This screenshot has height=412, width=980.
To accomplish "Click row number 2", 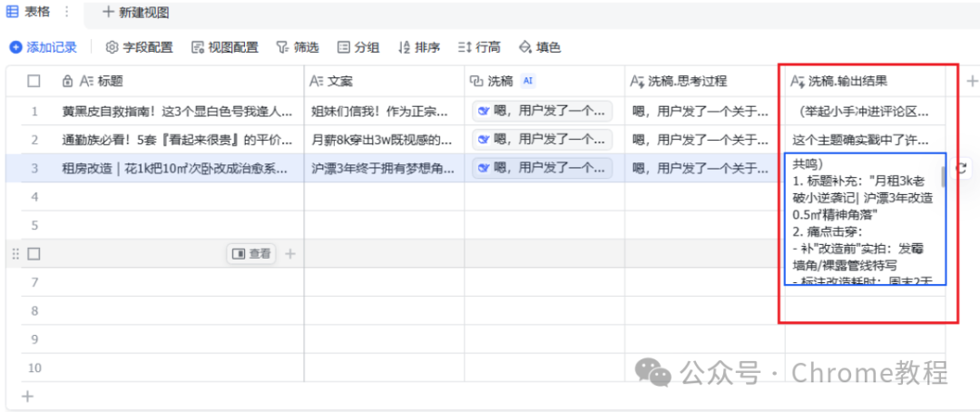I will (x=34, y=140).
